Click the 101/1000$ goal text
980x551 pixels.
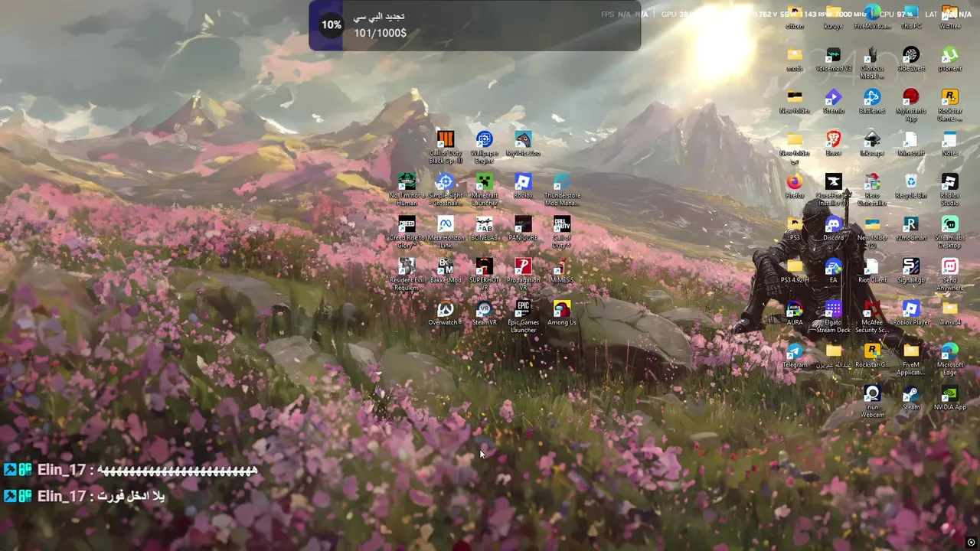tap(381, 33)
